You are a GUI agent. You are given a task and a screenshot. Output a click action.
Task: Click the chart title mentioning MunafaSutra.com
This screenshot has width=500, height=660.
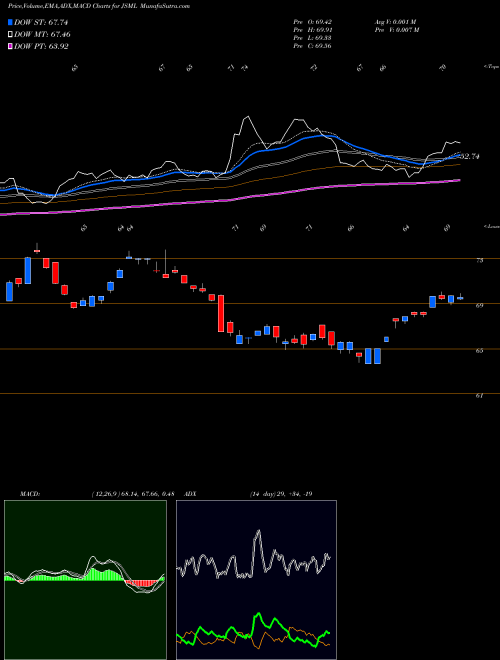99,6
